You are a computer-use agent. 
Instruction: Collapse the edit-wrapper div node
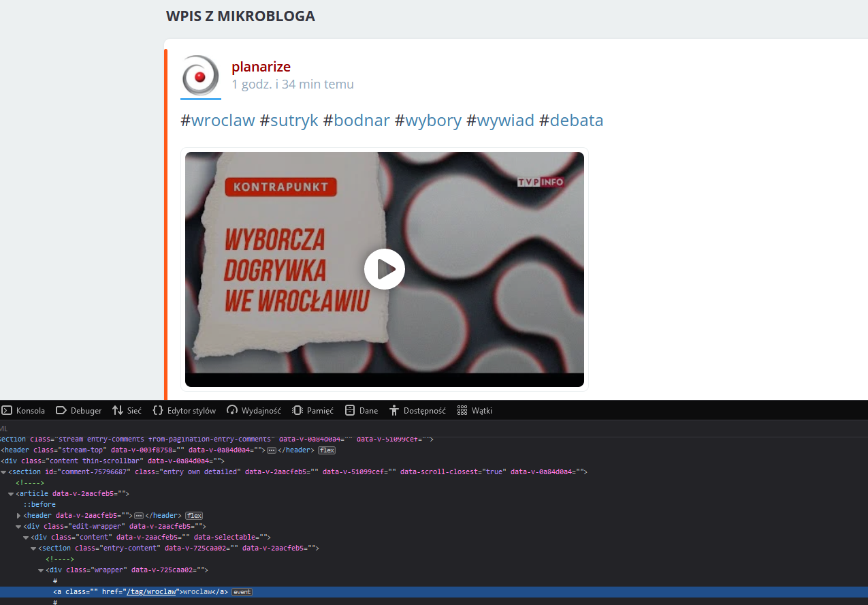(x=19, y=526)
